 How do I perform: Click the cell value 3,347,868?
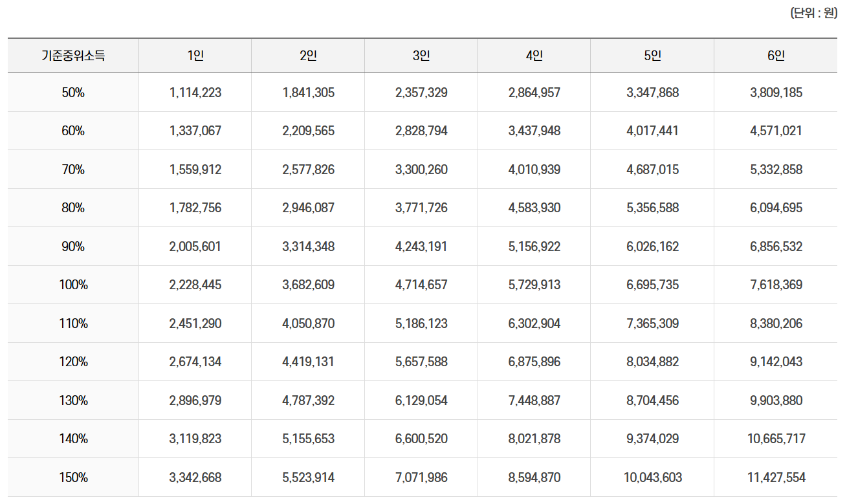(x=652, y=93)
